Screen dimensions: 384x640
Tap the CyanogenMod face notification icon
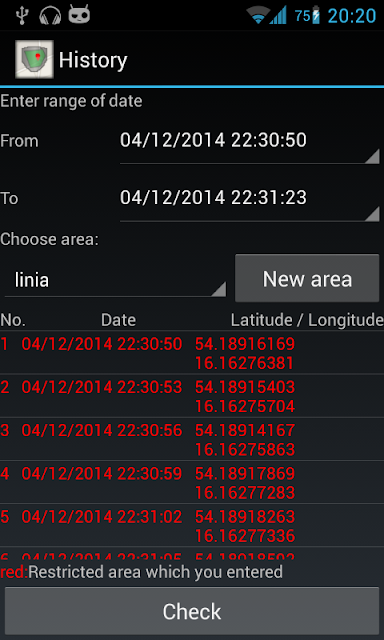(x=79, y=15)
